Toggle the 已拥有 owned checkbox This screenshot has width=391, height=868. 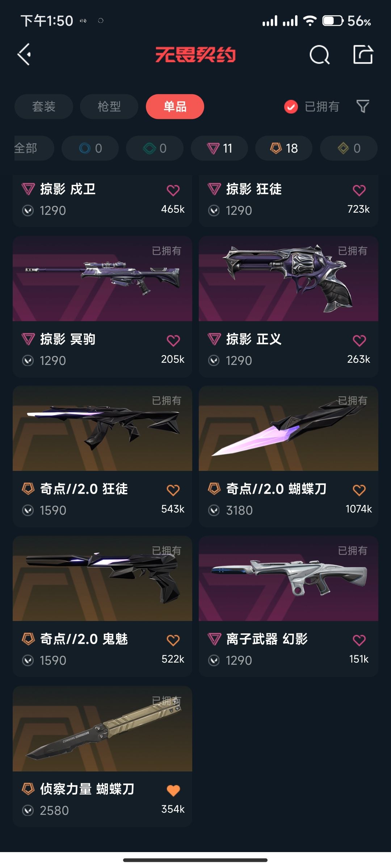[291, 107]
